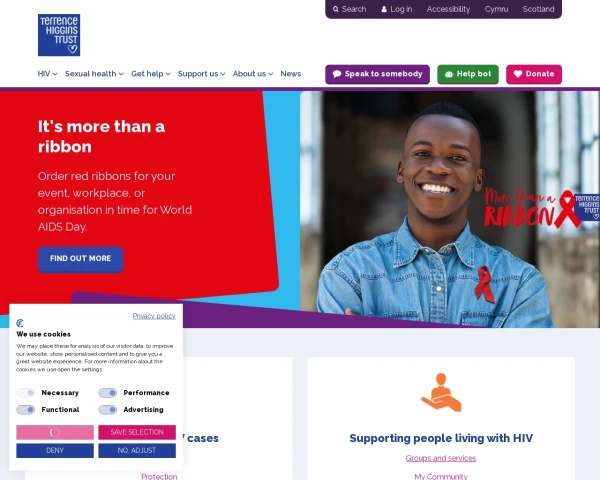Toggle the Performance cookies switch
The width and height of the screenshot is (600, 480).
[x=108, y=393]
